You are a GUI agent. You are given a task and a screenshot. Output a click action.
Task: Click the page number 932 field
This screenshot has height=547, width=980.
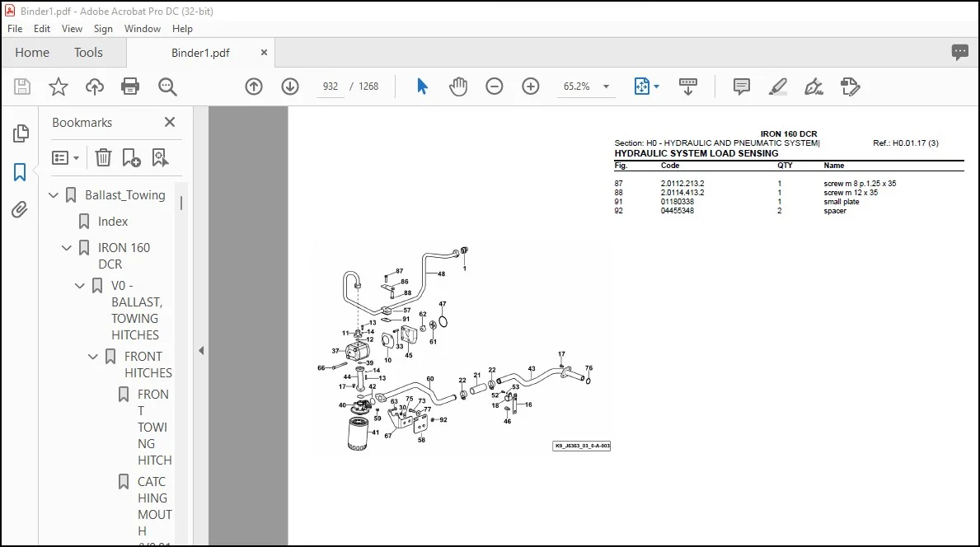[331, 86]
